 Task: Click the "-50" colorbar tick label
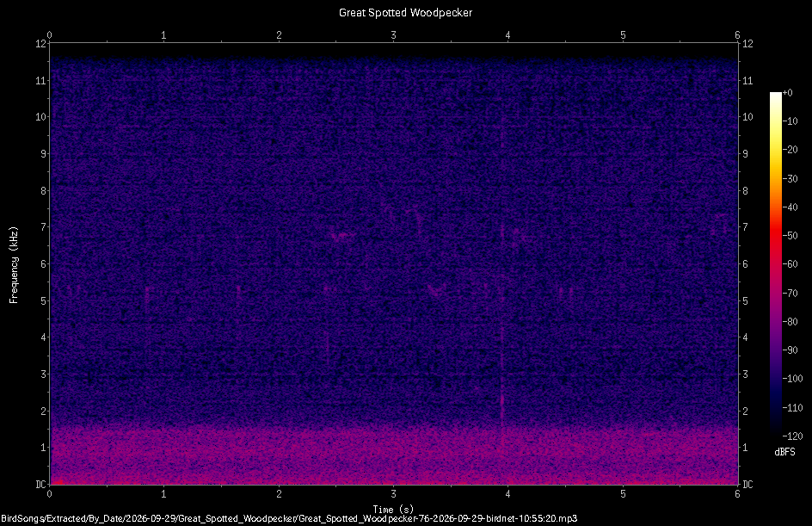[790, 236]
